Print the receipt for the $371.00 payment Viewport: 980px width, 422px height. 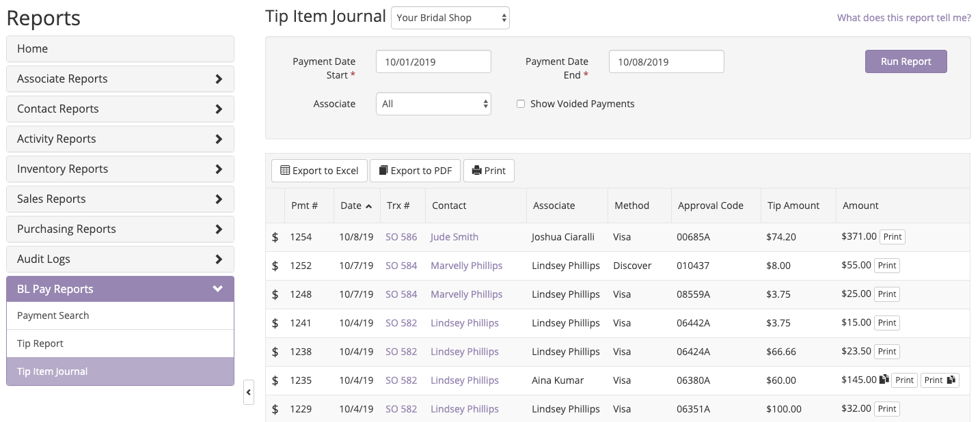(x=893, y=237)
